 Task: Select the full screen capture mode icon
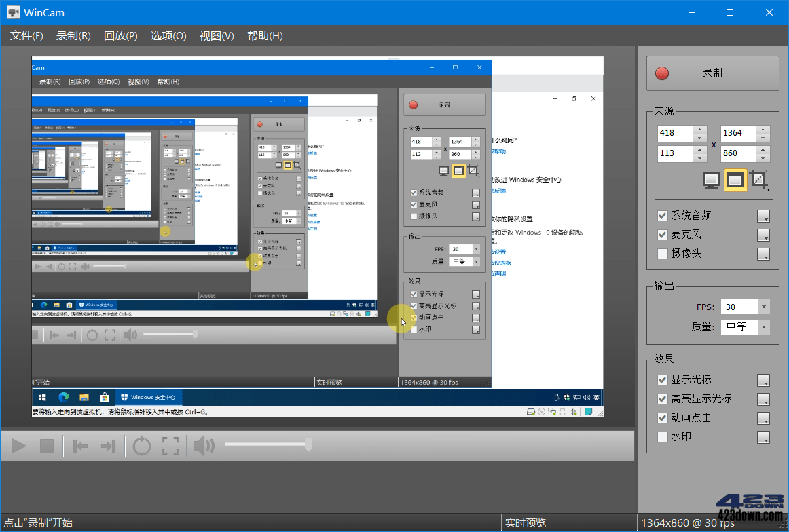712,180
